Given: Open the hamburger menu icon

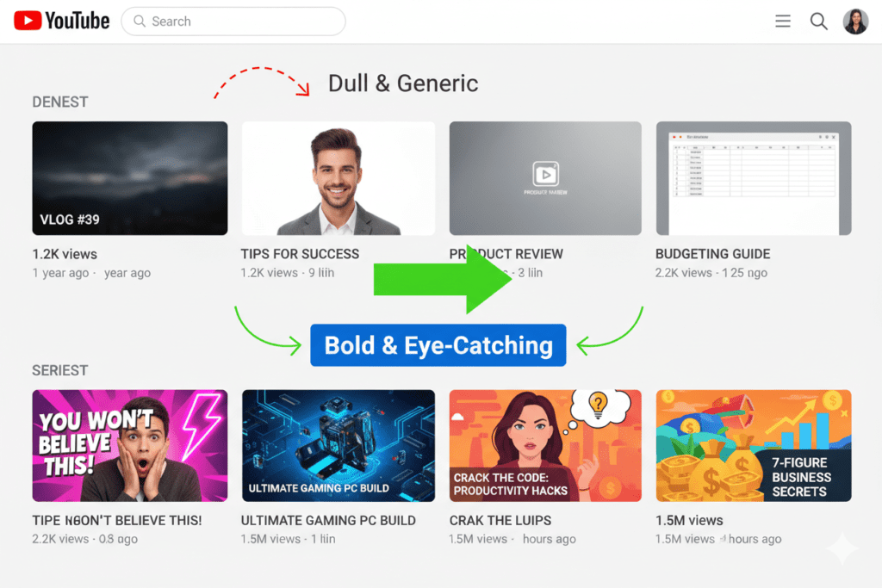Looking at the screenshot, I should (783, 21).
